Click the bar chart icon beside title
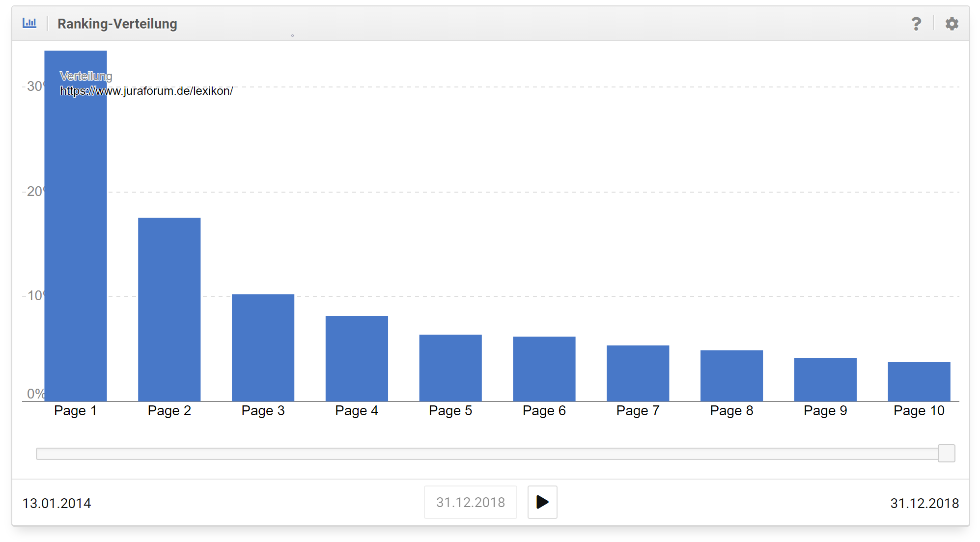Screen dimensions: 980x542 (29, 23)
